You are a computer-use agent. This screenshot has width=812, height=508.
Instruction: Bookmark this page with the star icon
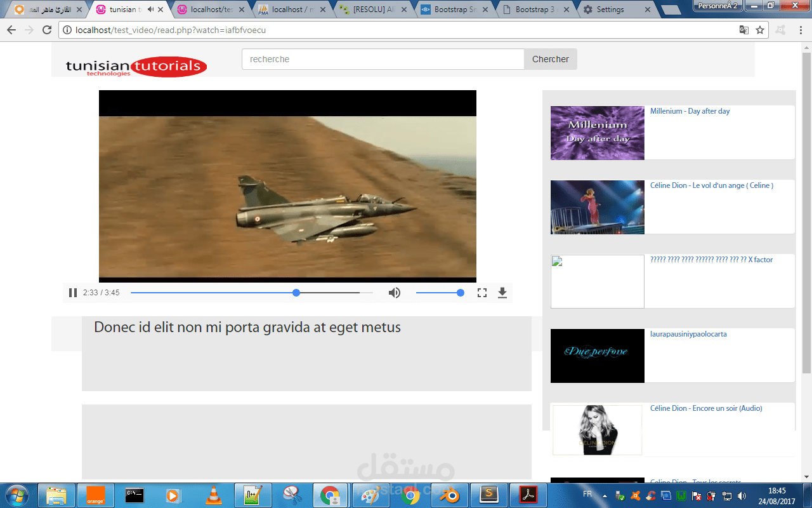click(x=760, y=30)
